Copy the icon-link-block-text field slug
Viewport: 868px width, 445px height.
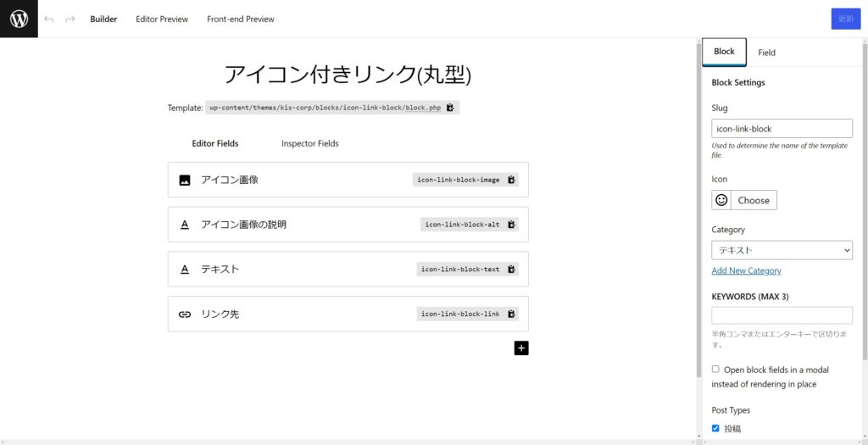(511, 269)
